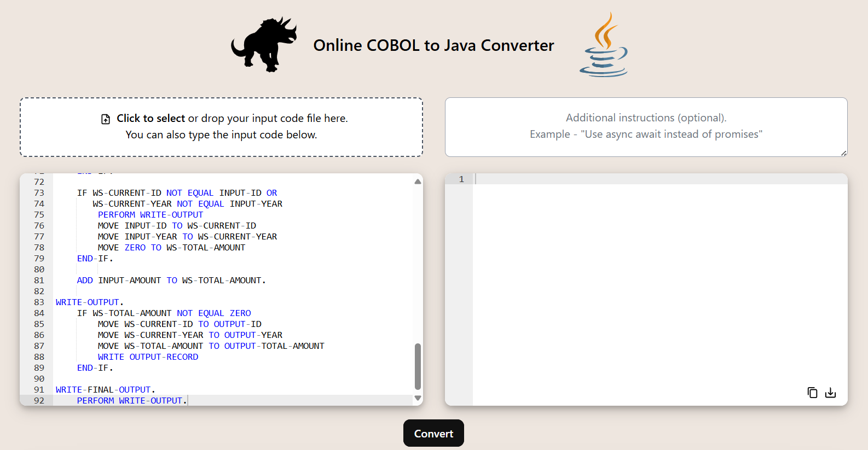Click the 'Click to select' file drop area
This screenshot has height=450, width=868.
[221, 127]
